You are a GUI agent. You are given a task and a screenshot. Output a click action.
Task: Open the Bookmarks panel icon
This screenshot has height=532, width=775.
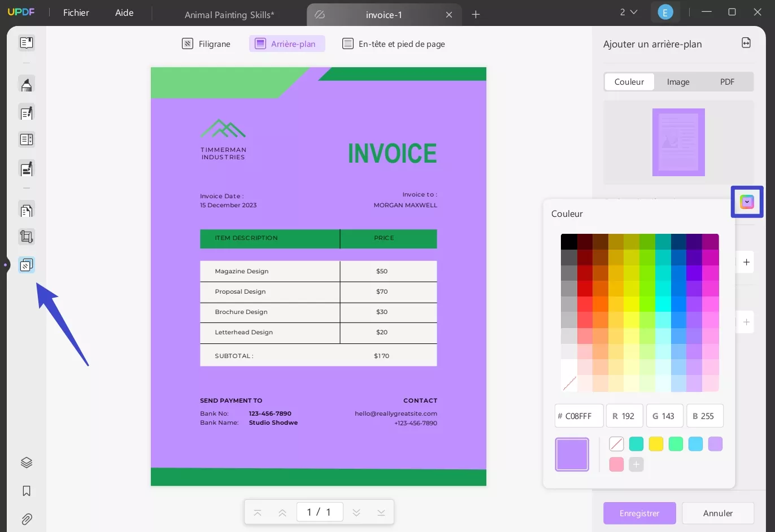pyautogui.click(x=27, y=491)
